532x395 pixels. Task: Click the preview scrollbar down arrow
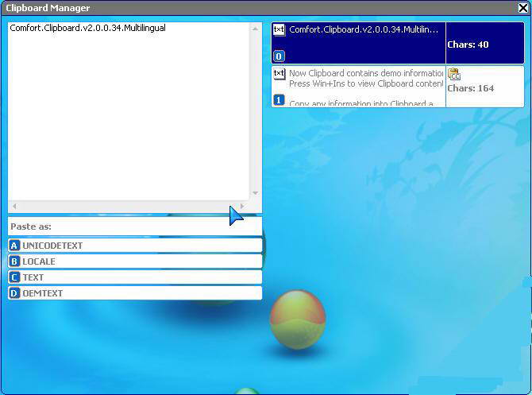[x=255, y=193]
